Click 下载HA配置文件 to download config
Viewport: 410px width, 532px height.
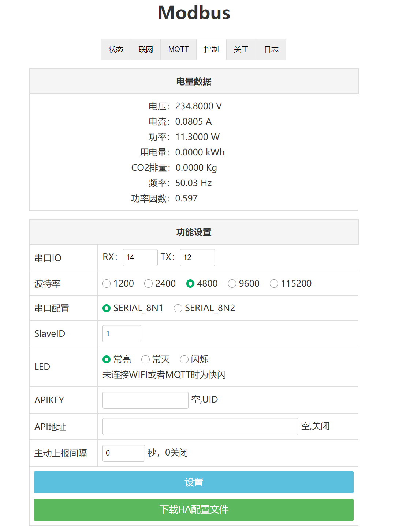point(194,510)
